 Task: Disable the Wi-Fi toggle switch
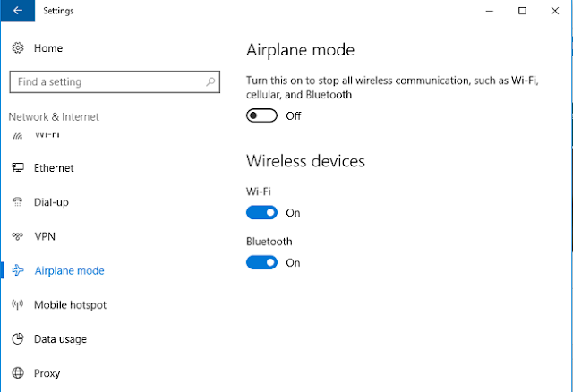(x=261, y=213)
